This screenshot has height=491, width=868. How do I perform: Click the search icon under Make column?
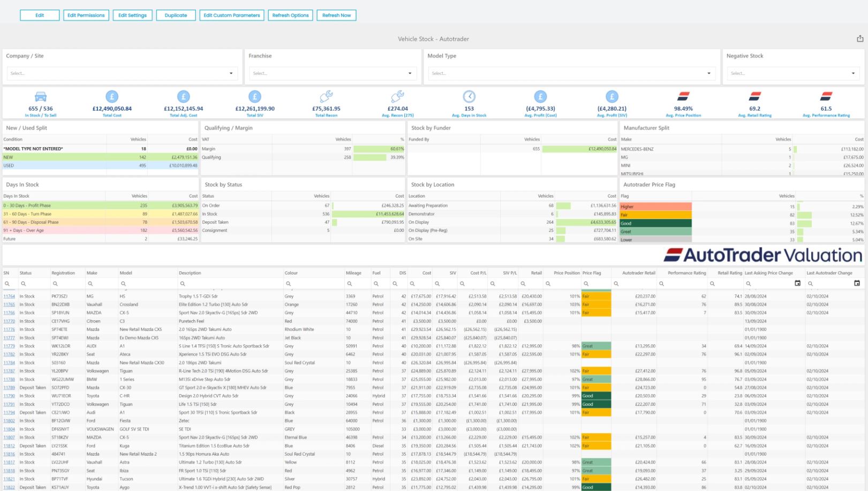click(x=90, y=284)
